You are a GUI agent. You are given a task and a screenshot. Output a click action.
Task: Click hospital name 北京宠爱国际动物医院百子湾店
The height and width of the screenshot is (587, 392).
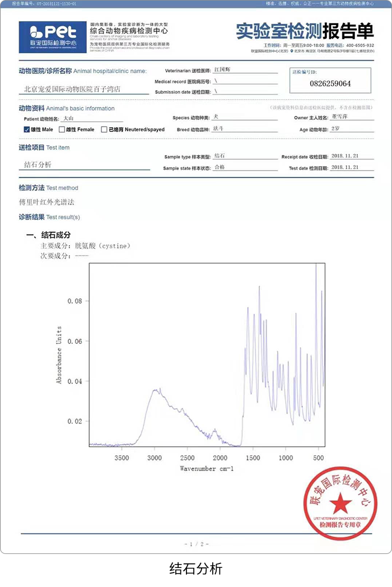point(72,89)
